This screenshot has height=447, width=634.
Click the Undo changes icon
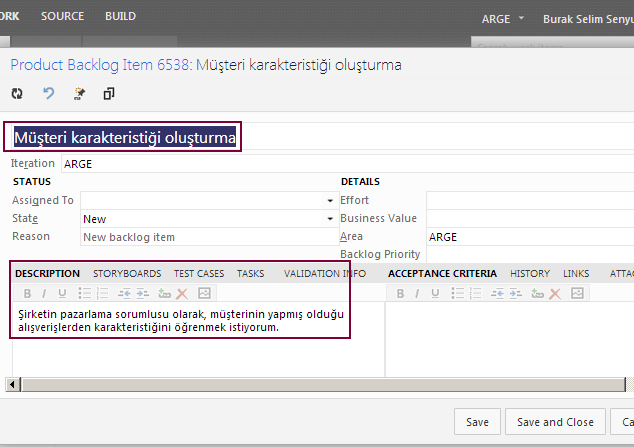coord(48,94)
